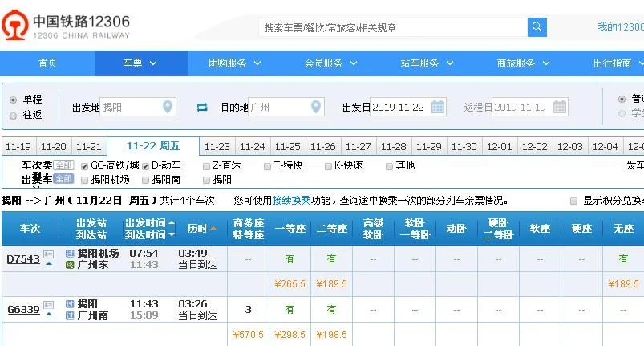Click the ¥265.5 first class price
This screenshot has width=644, height=346.
pyautogui.click(x=290, y=284)
